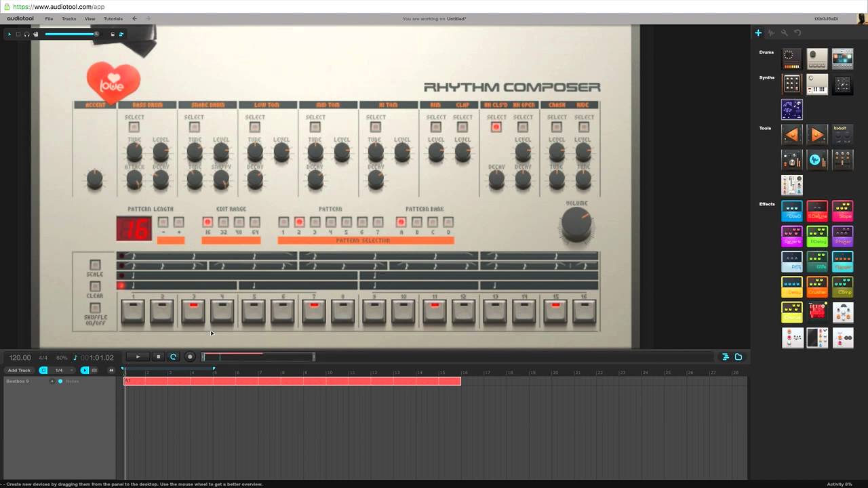The image size is (868, 488).
Task: Open the File menu
Action: click(49, 19)
